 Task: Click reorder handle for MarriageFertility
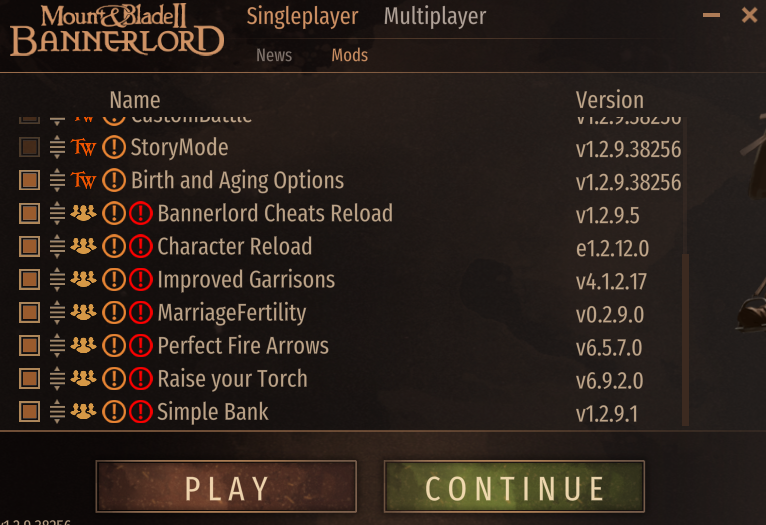[x=57, y=313]
